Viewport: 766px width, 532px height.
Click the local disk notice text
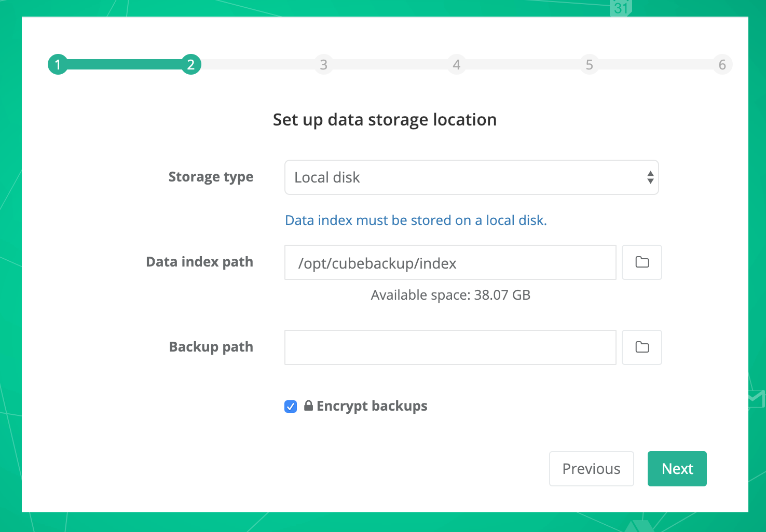(416, 220)
